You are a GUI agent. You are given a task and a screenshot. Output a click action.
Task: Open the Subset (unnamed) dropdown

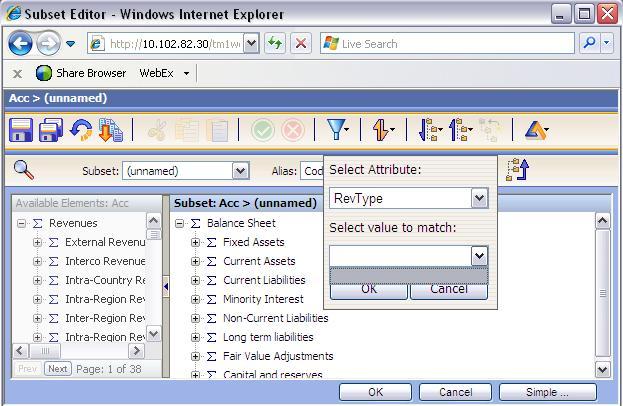(x=240, y=171)
